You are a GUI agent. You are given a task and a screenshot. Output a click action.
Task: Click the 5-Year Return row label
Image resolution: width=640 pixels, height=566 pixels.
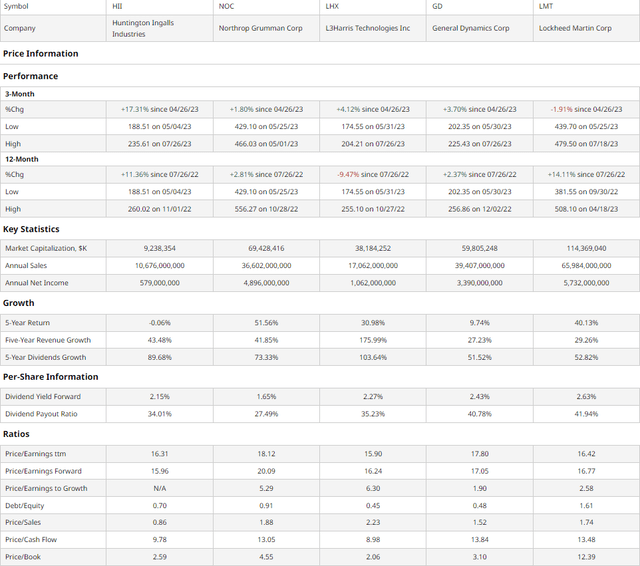pyautogui.click(x=27, y=323)
